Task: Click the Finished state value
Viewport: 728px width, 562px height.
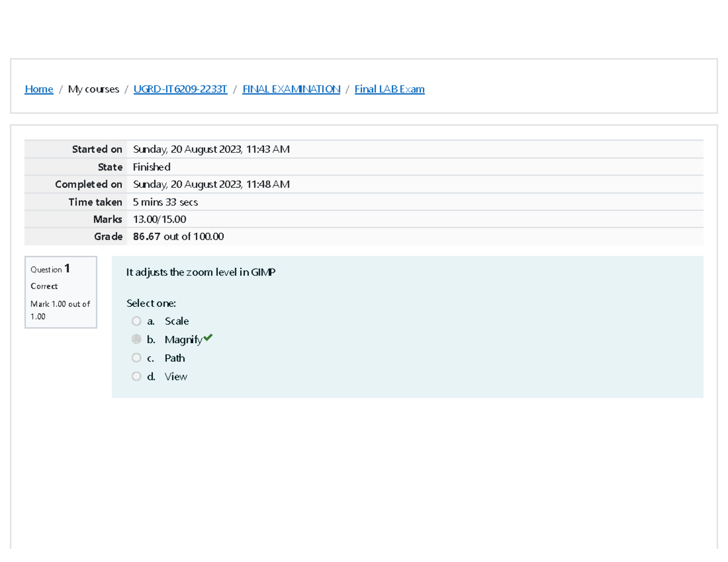Action: 152,167
